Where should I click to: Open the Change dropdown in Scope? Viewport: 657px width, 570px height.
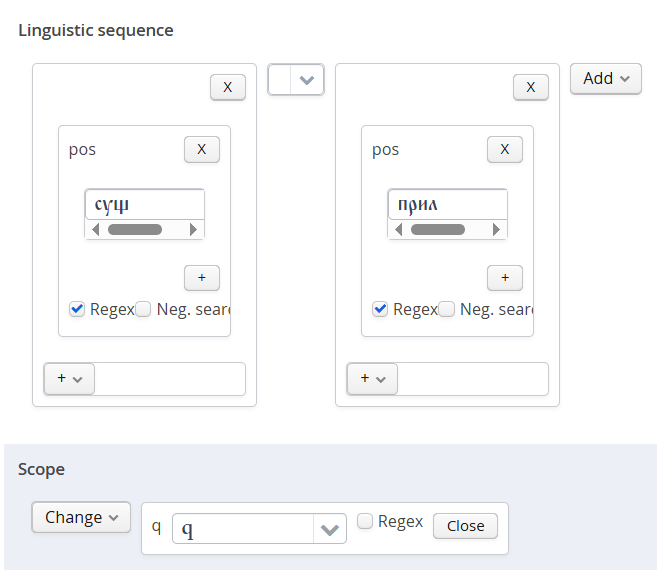(81, 517)
